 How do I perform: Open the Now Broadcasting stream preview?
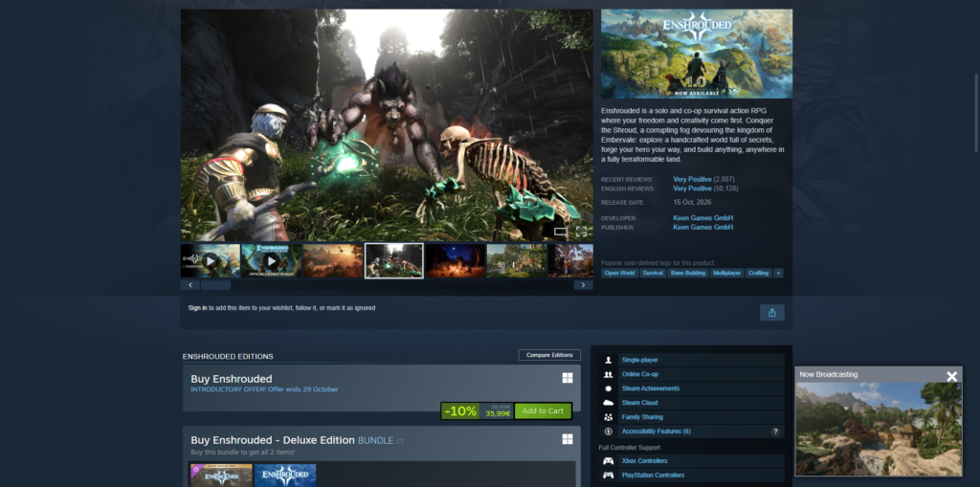pos(879,429)
